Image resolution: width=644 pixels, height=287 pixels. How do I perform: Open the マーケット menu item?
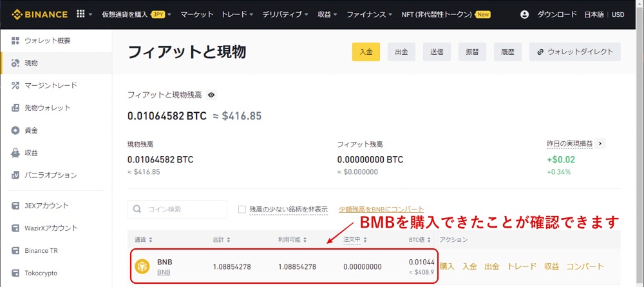pos(196,14)
